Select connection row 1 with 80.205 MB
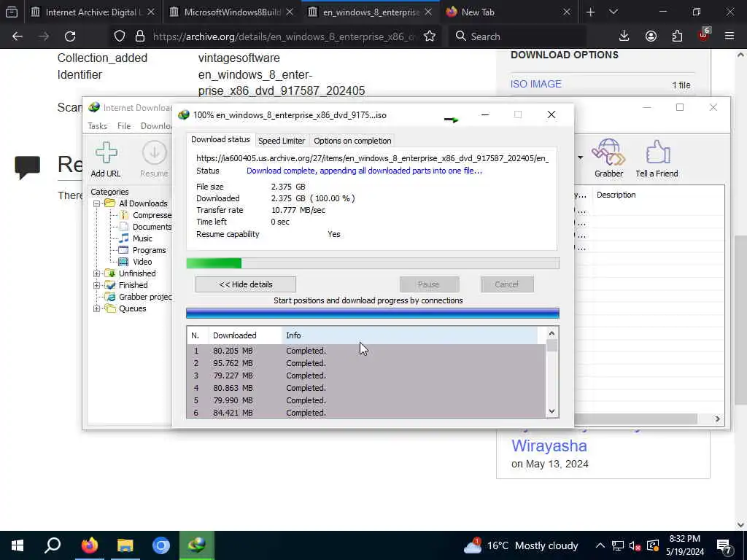This screenshot has height=560, width=747. (x=366, y=351)
